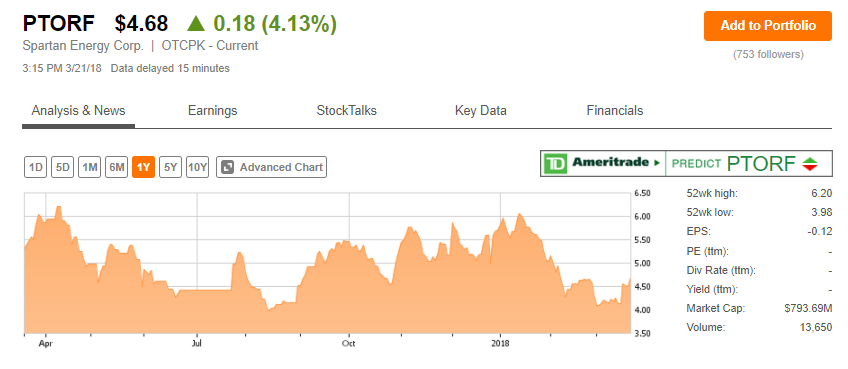This screenshot has height=369, width=848.
Task: Switch chart to 1M range
Action: tap(89, 167)
